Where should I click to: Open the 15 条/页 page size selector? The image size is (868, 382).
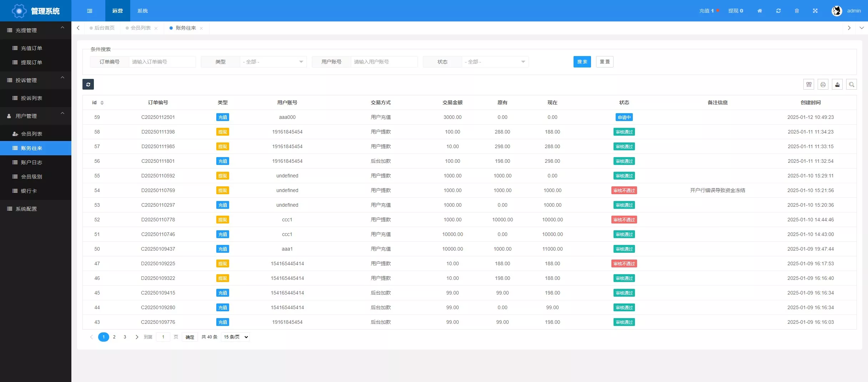pyautogui.click(x=236, y=337)
